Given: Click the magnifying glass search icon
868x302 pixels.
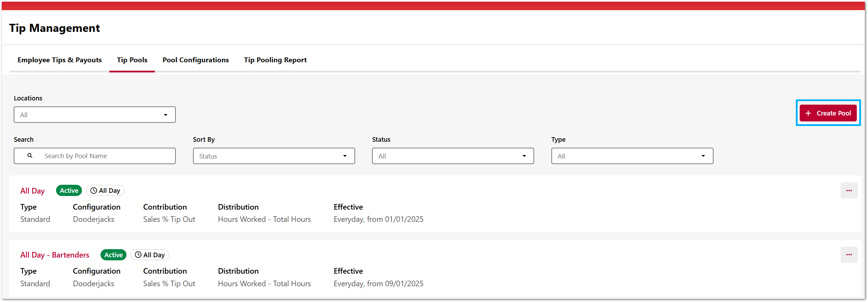Looking at the screenshot, I should pos(30,156).
